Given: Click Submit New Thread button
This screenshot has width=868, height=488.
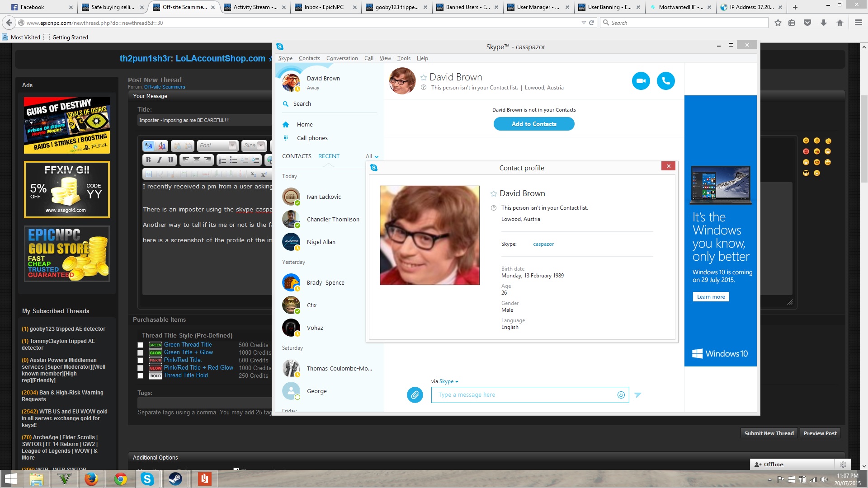Looking at the screenshot, I should tap(769, 433).
